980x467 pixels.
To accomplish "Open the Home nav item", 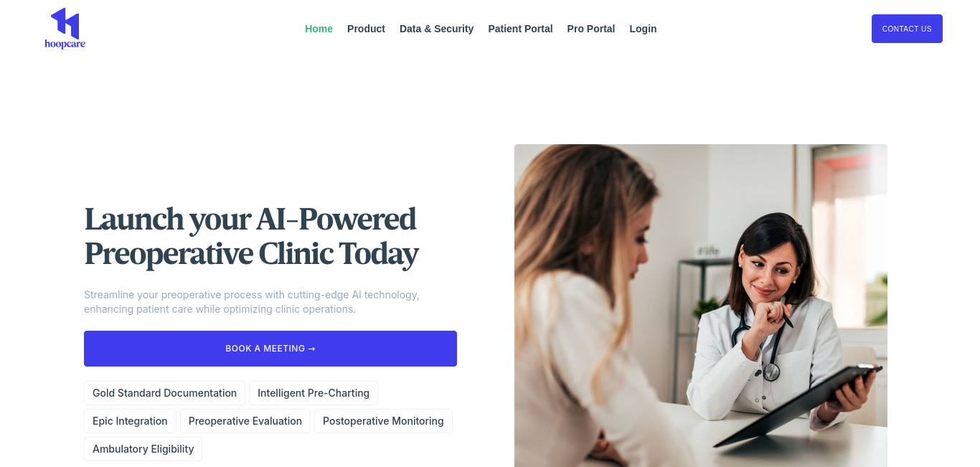I will 319,29.
